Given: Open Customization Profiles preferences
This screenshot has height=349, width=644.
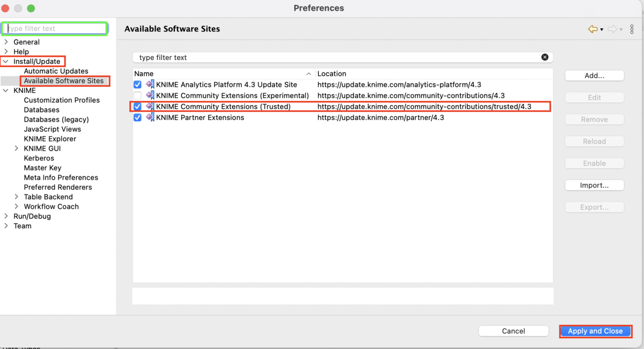Looking at the screenshot, I should [x=62, y=100].
